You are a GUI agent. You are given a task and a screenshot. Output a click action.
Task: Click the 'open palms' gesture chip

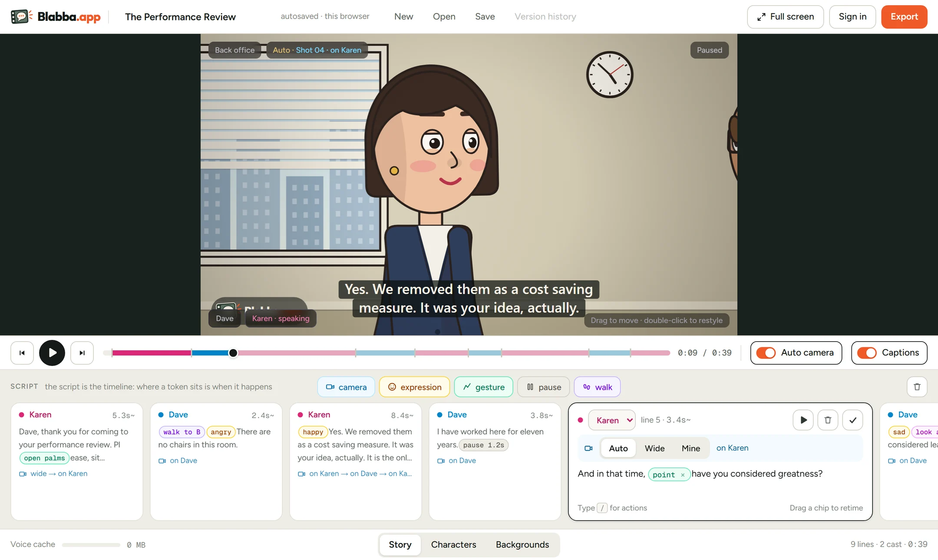point(44,458)
